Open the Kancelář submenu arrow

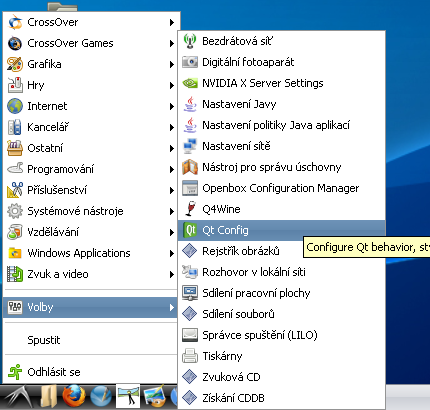[172, 127]
